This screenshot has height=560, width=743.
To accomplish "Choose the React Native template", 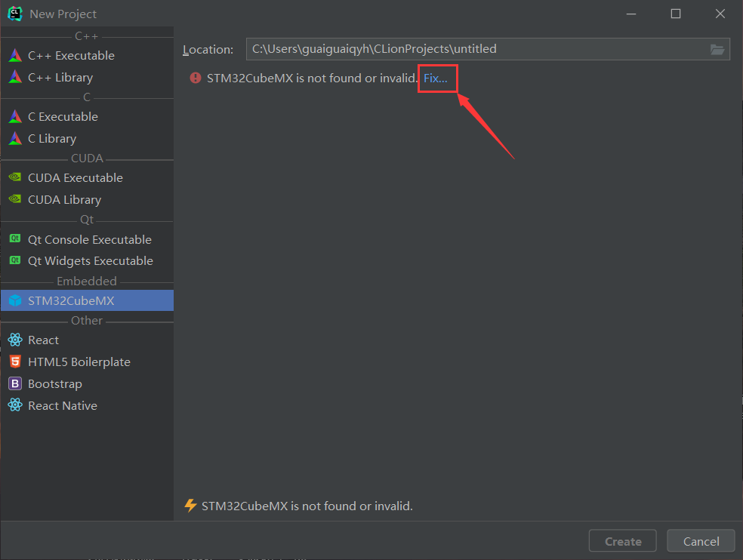I will pyautogui.click(x=87, y=405).
